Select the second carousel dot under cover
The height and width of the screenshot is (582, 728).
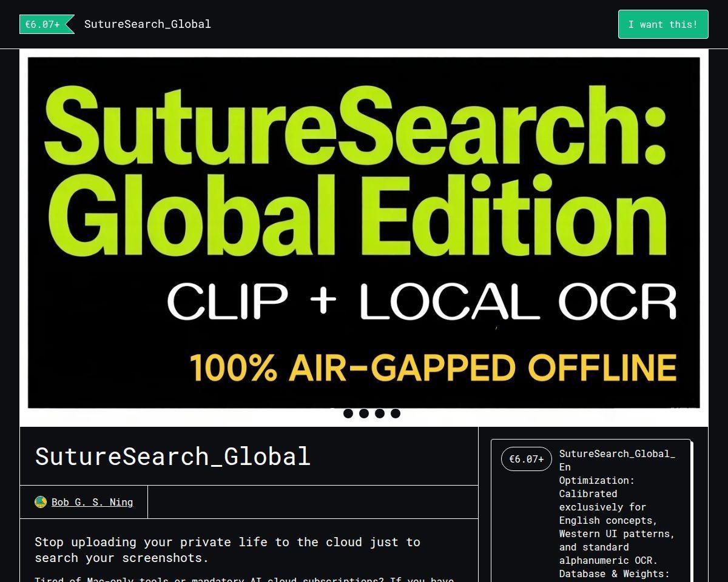(x=364, y=413)
